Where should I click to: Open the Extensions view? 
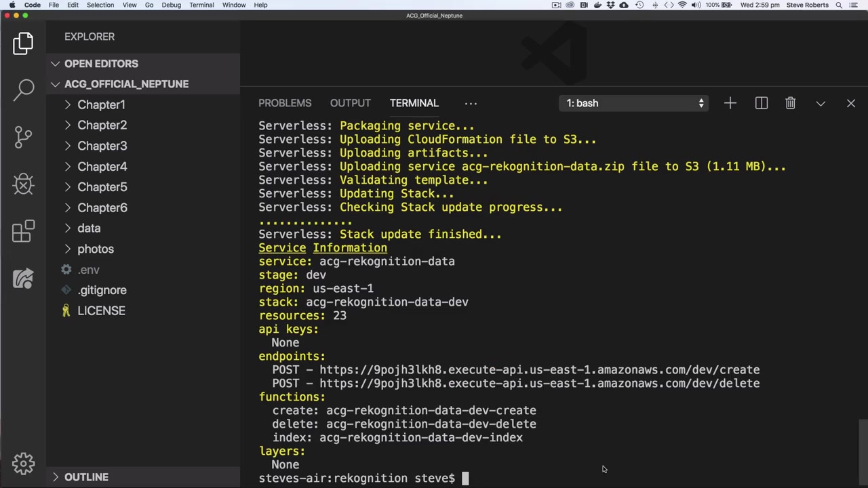[23, 231]
